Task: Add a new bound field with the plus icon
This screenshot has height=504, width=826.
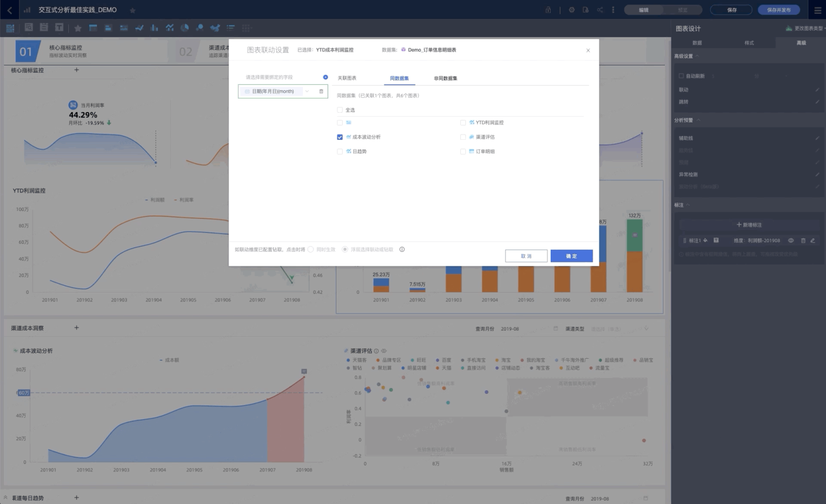Action: click(325, 77)
